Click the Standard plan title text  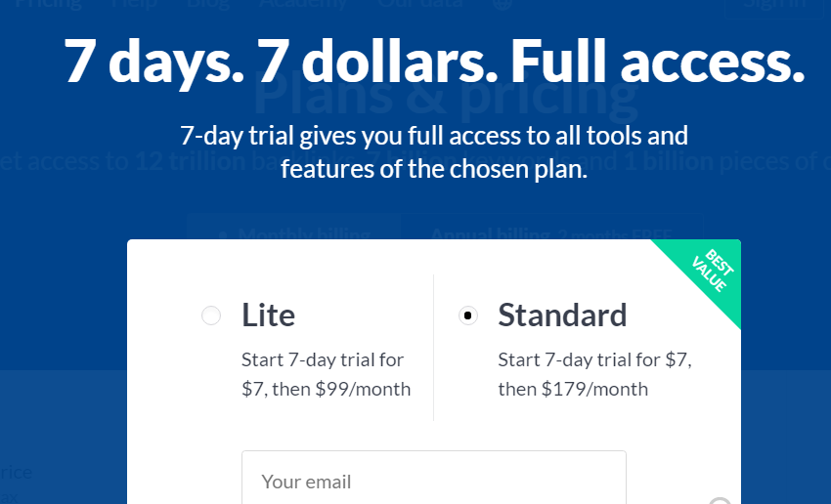point(562,315)
